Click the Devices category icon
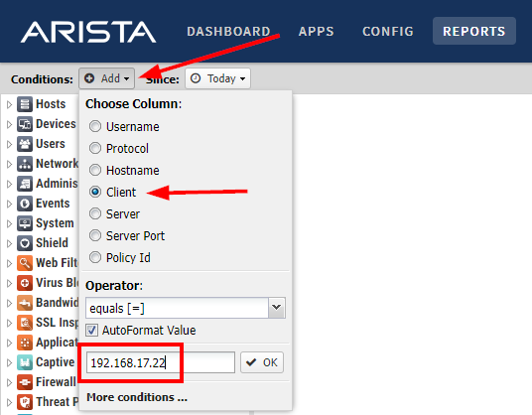The width and height of the screenshot is (532, 415). tap(25, 124)
